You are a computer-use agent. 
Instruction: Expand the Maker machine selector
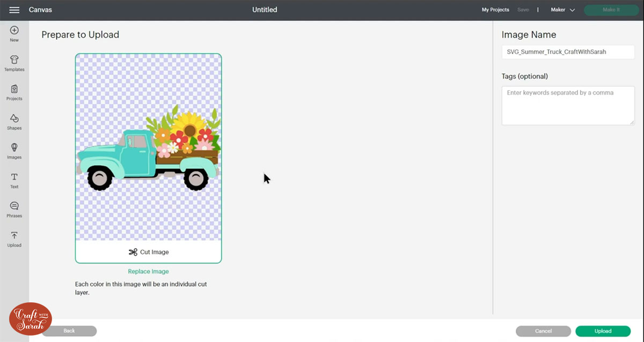tap(558, 9)
